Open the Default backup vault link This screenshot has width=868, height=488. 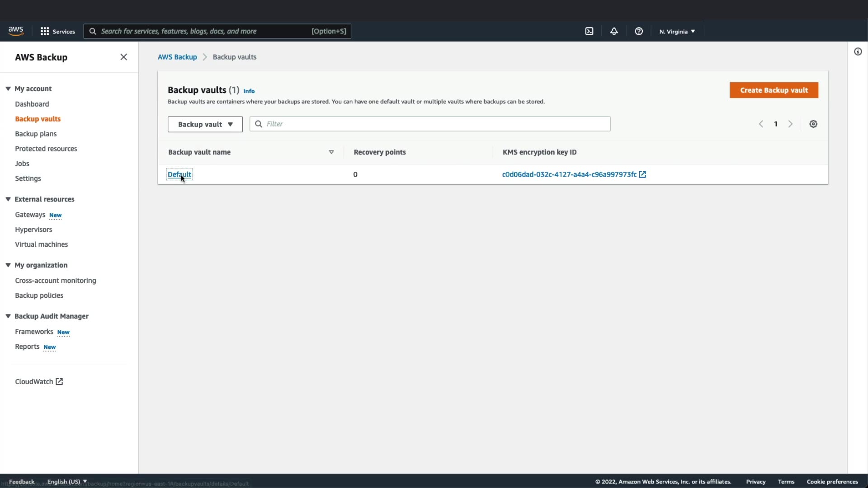click(179, 174)
